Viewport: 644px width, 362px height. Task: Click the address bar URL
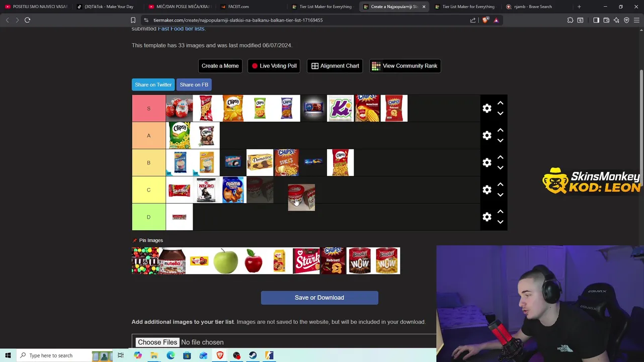click(x=238, y=20)
